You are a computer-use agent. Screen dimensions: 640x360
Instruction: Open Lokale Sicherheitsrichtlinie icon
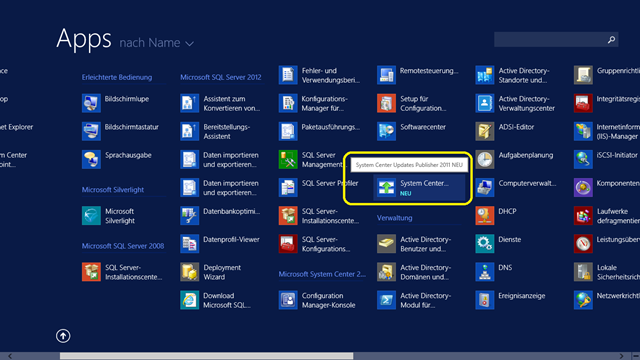point(583,272)
